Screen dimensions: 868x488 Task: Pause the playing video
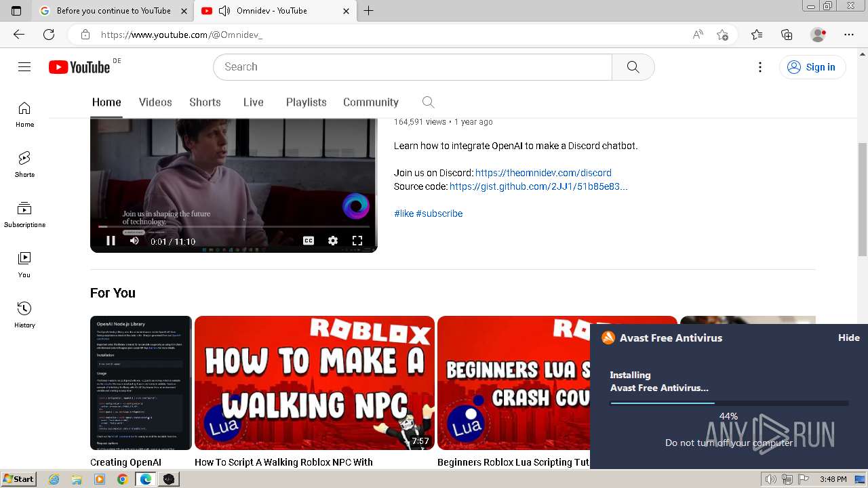click(111, 241)
